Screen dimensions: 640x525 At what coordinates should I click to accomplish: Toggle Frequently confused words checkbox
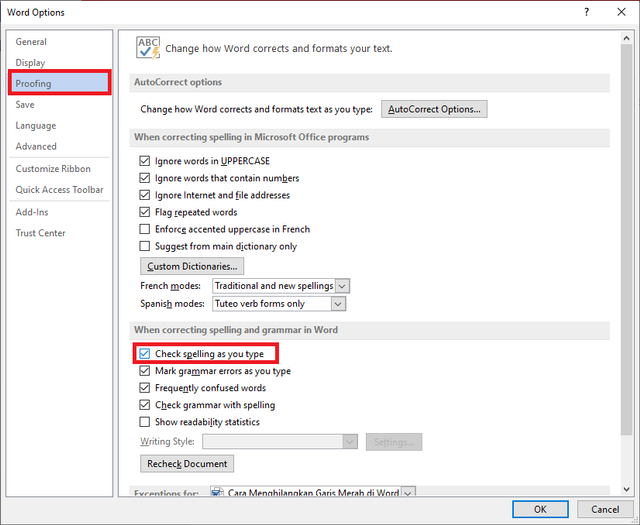144,388
